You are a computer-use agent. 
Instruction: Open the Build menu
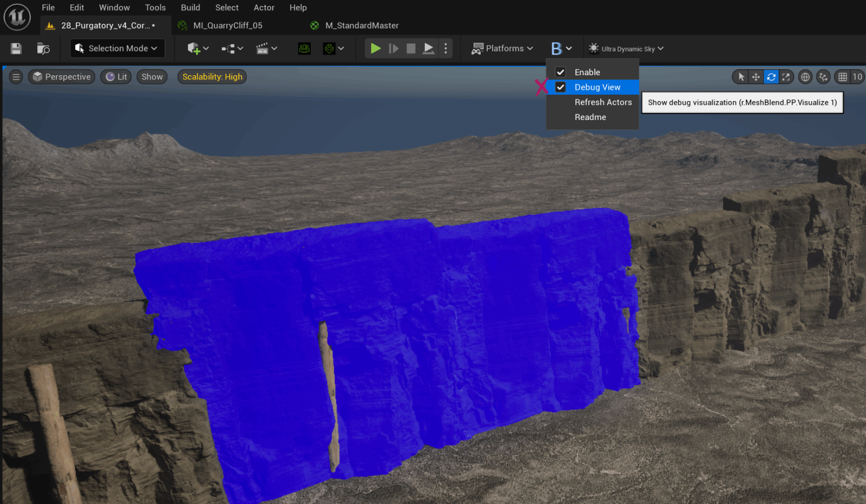point(191,7)
